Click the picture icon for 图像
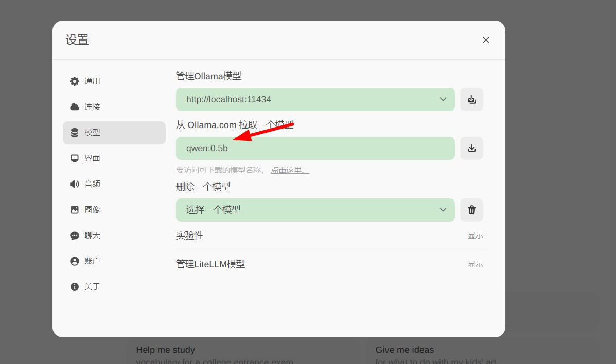616x364 pixels. click(x=74, y=210)
